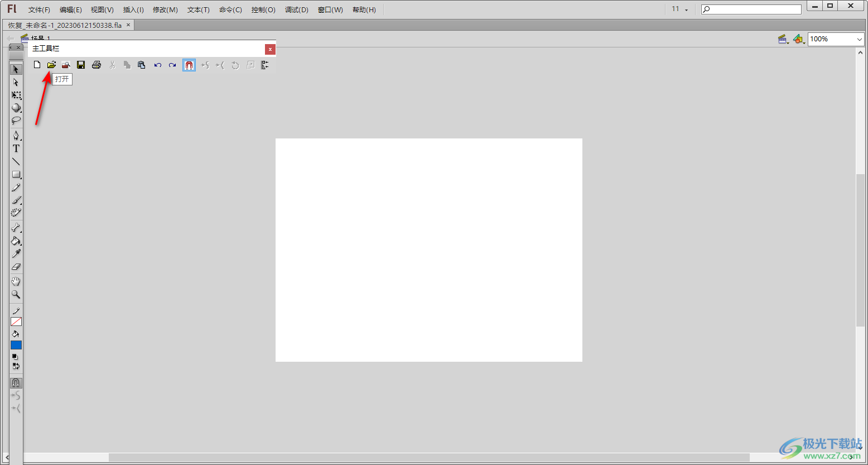Open Bridge browse icon in main toolbar

tap(66, 65)
